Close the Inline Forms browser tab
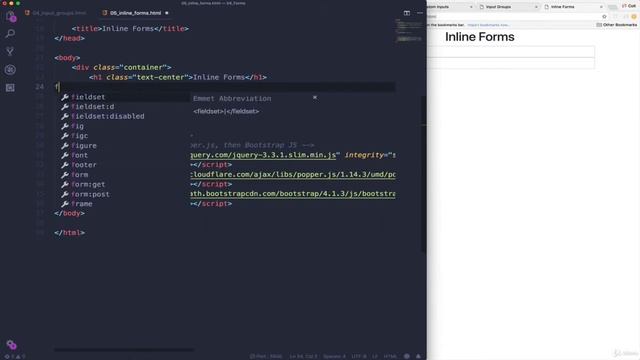Image resolution: width=640 pixels, height=360 pixels. click(x=601, y=7)
